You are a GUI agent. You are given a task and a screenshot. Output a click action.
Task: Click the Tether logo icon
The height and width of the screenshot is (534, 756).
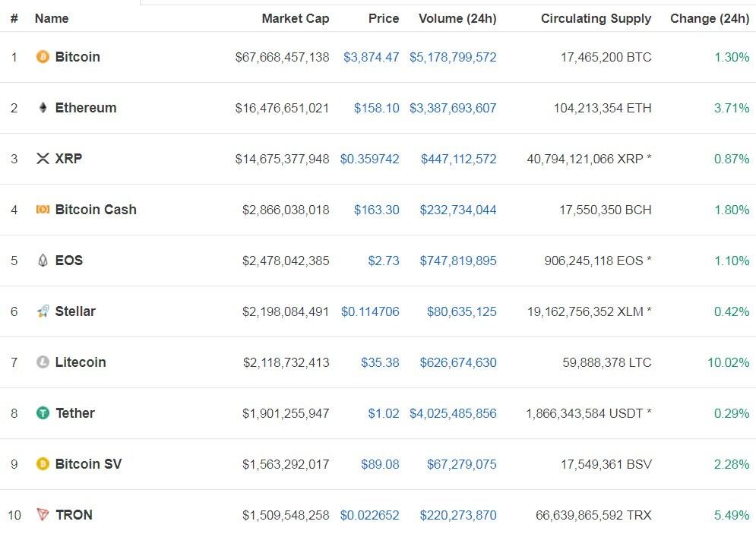pyautogui.click(x=43, y=413)
